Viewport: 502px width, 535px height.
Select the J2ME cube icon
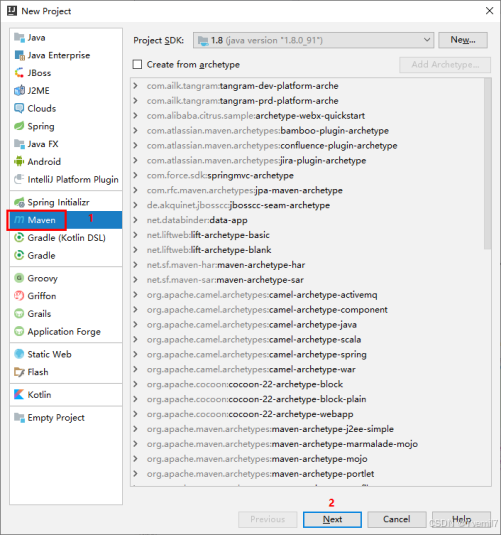pyautogui.click(x=19, y=90)
